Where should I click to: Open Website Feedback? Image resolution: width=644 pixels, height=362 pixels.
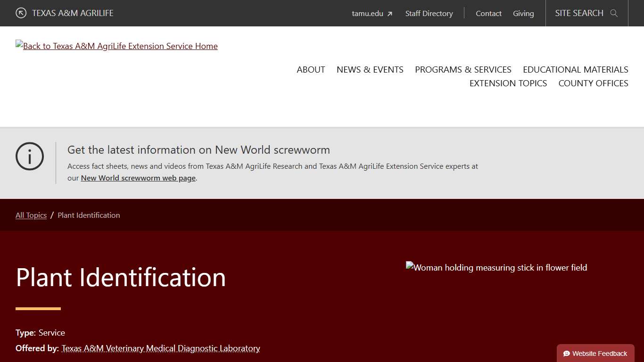pos(595,353)
